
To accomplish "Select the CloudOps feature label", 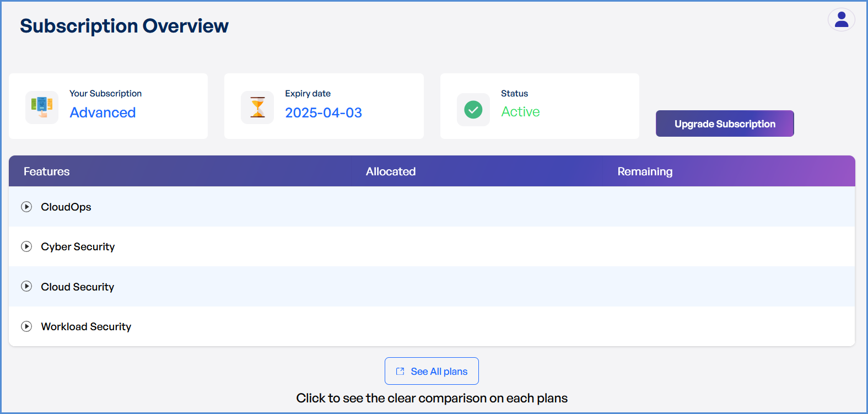I will click(x=66, y=207).
